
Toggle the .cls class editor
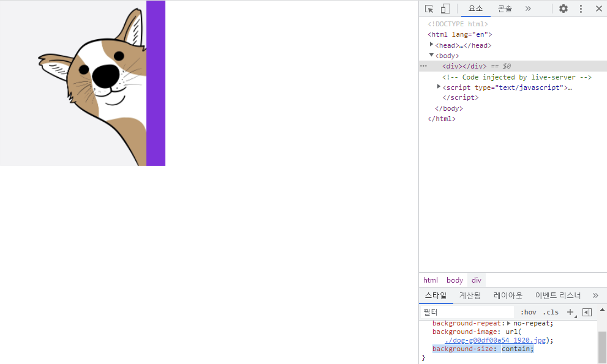coord(551,312)
